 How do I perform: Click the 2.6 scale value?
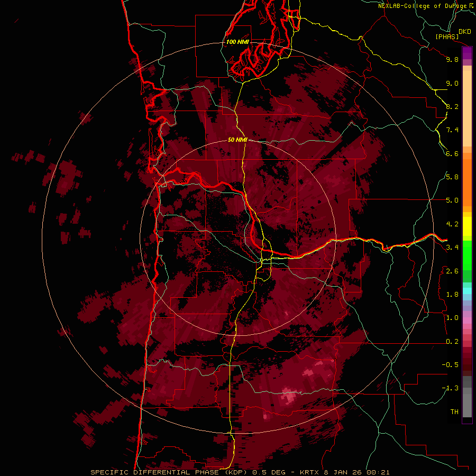(x=452, y=271)
